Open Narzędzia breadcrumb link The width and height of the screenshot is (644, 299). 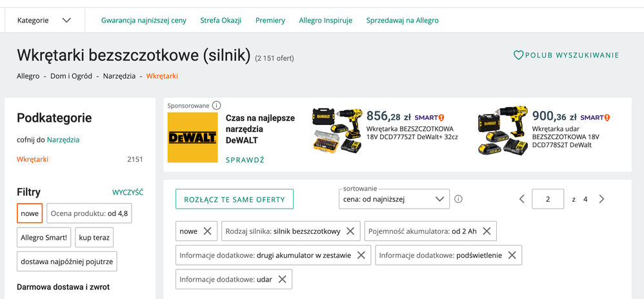coord(119,76)
